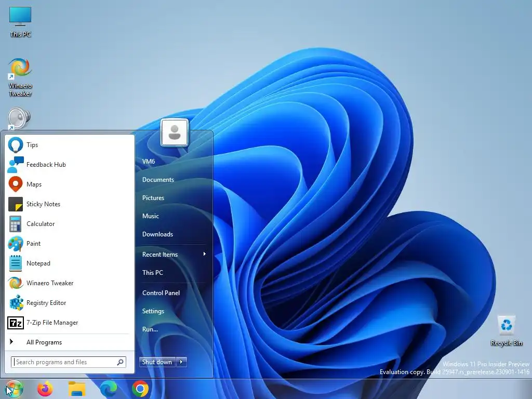Open Music from the Start menu
The image size is (532, 399).
(151, 216)
